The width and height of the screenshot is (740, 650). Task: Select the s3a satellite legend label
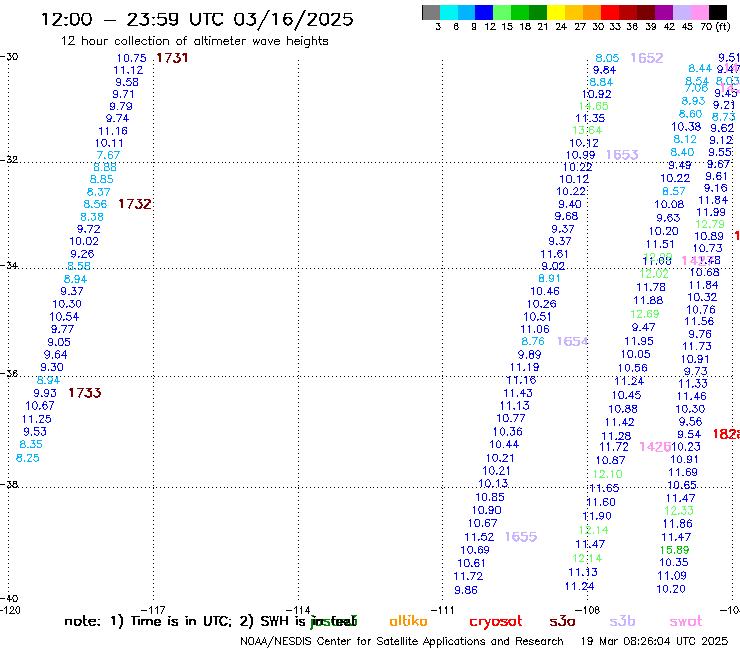tap(562, 622)
